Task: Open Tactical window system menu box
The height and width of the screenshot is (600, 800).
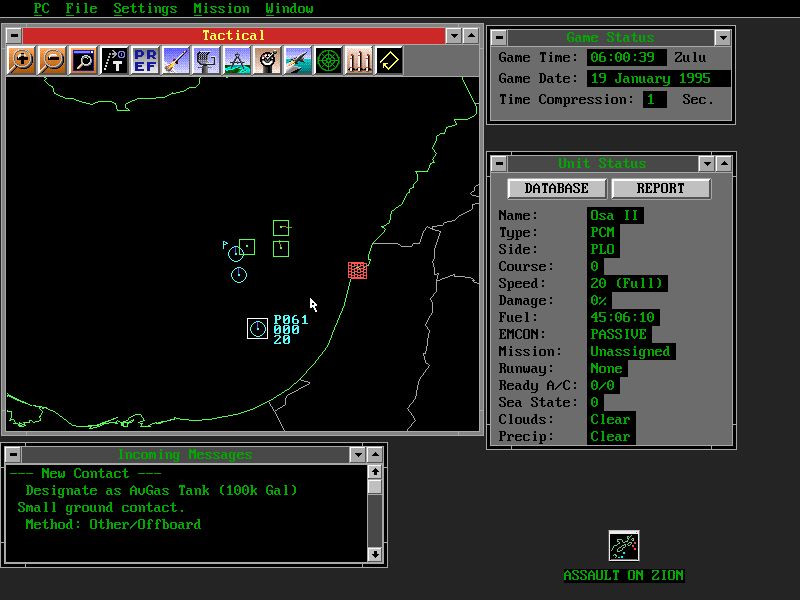Action: [x=14, y=36]
